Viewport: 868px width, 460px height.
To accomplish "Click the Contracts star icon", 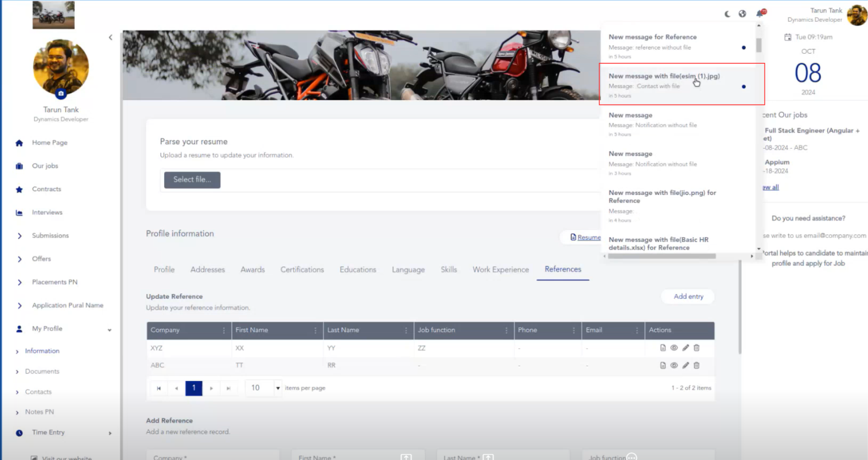I will [x=19, y=190].
